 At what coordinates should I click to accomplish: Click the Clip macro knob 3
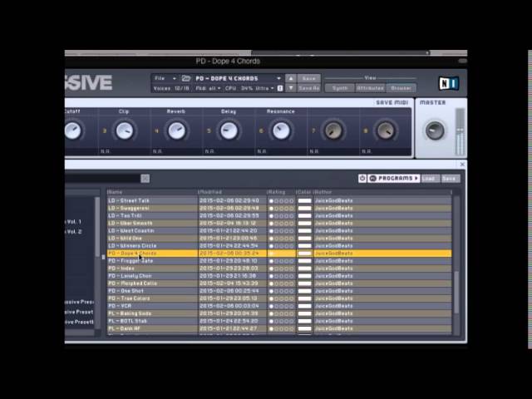click(x=125, y=131)
